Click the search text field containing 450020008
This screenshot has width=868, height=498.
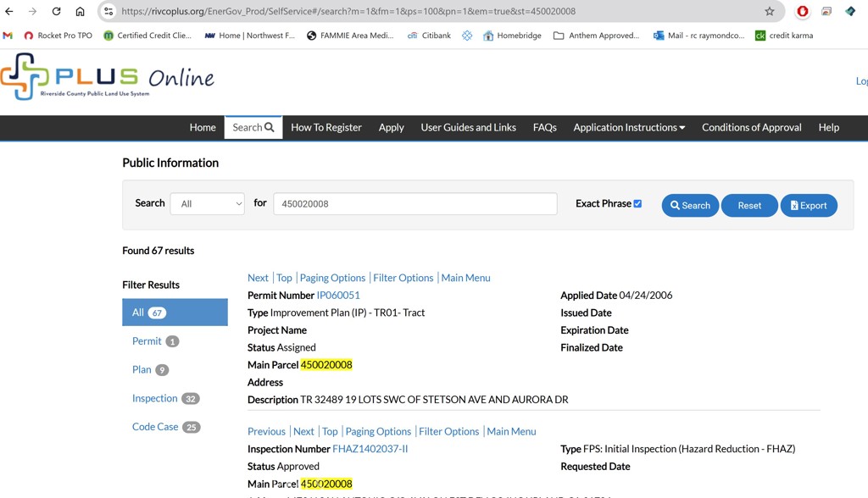click(415, 203)
